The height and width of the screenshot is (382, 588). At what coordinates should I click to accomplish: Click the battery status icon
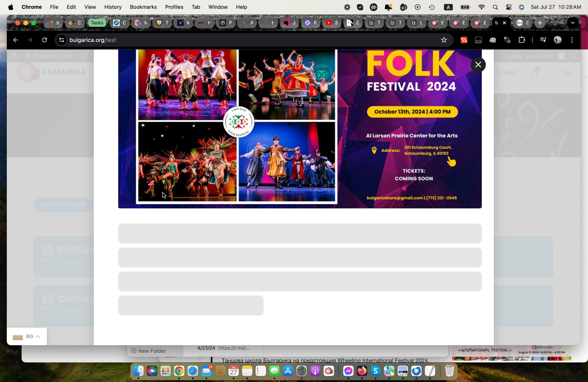[x=465, y=7]
